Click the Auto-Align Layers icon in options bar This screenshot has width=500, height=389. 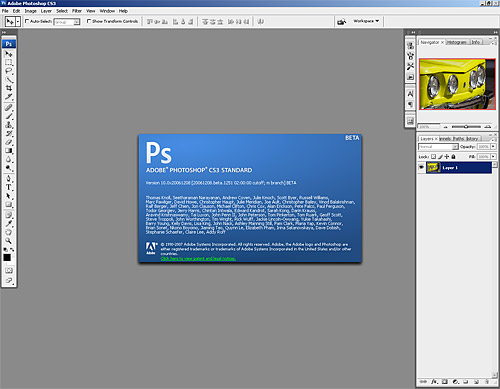click(x=261, y=22)
